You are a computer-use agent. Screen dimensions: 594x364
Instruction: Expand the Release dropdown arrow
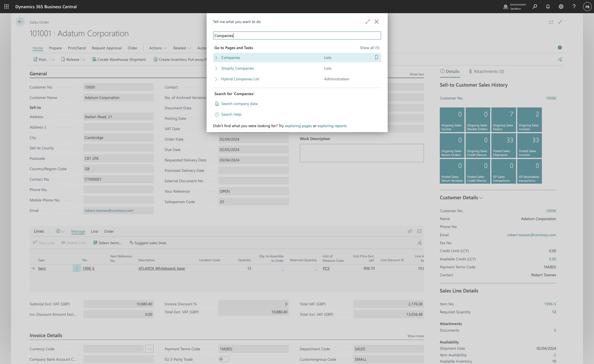click(84, 59)
